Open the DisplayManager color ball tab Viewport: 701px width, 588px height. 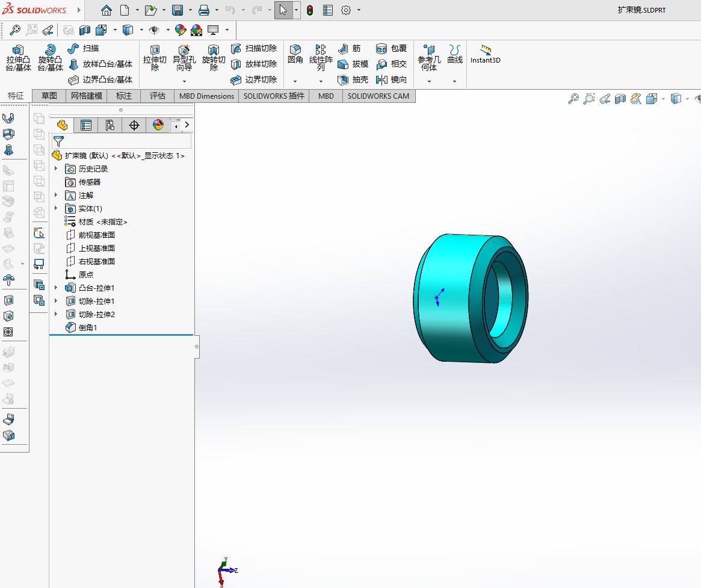pos(158,125)
